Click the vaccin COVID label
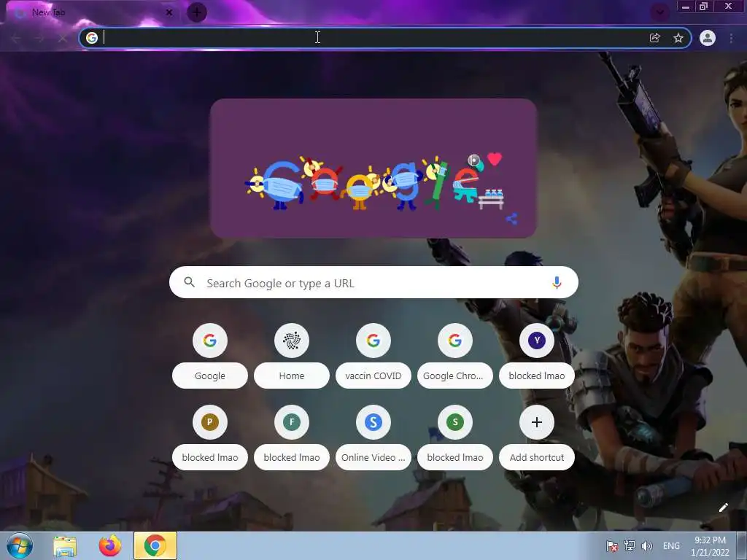The height and width of the screenshot is (560, 747). [x=373, y=376]
